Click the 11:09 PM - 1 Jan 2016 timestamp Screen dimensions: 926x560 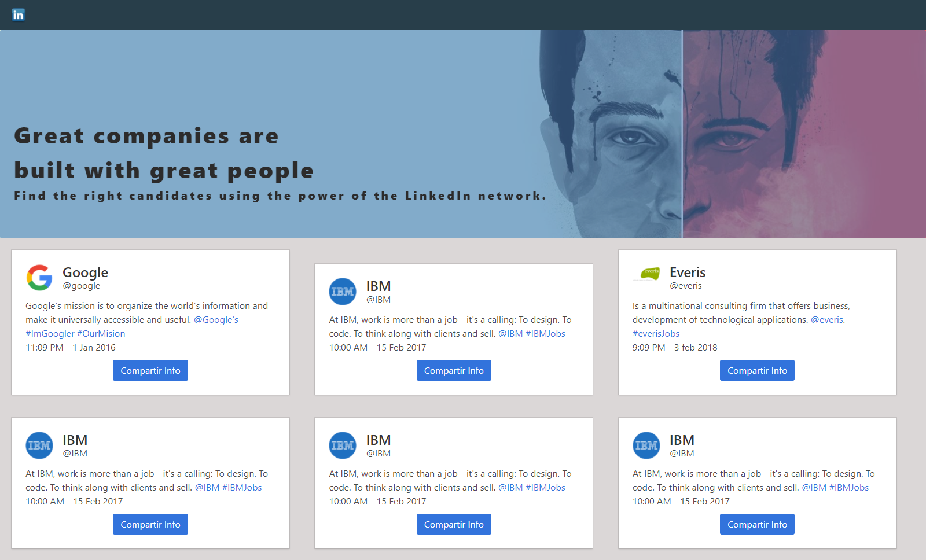coord(71,348)
